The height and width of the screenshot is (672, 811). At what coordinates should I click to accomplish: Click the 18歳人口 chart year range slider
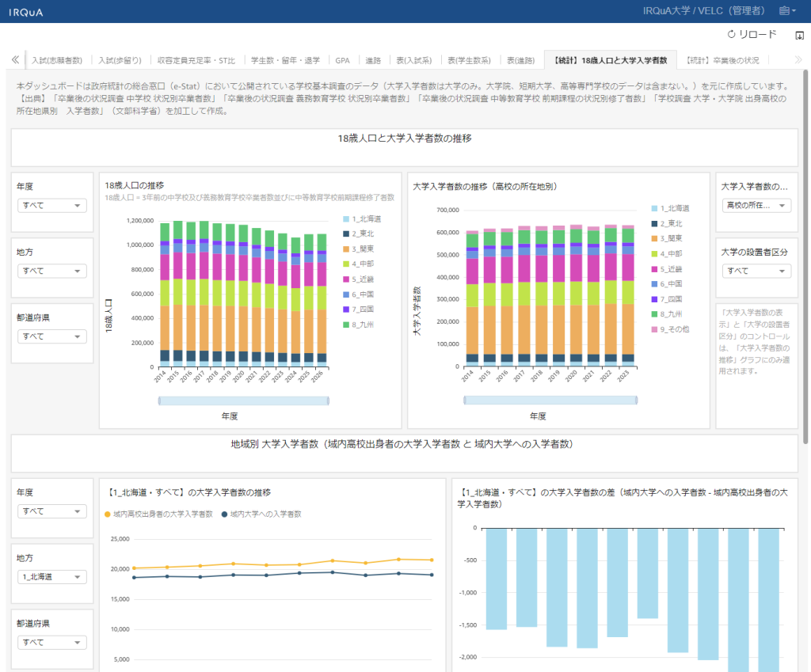[x=243, y=401]
